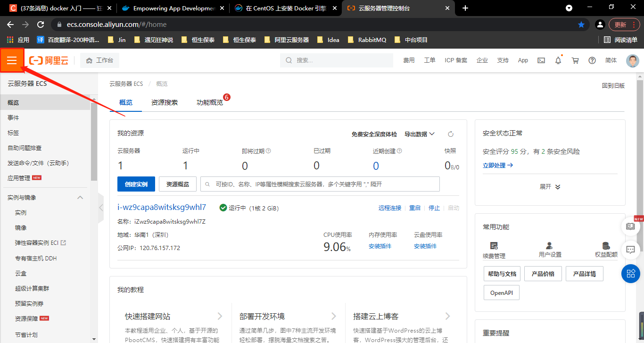
Task: Open 事件 in the sidebar
Action: click(13, 117)
